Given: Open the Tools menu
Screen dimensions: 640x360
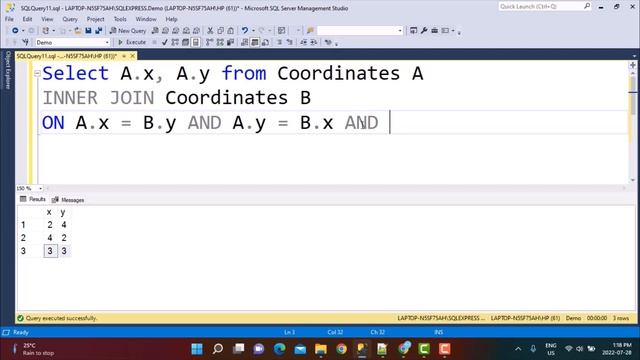Looking at the screenshot, I should pos(120,19).
